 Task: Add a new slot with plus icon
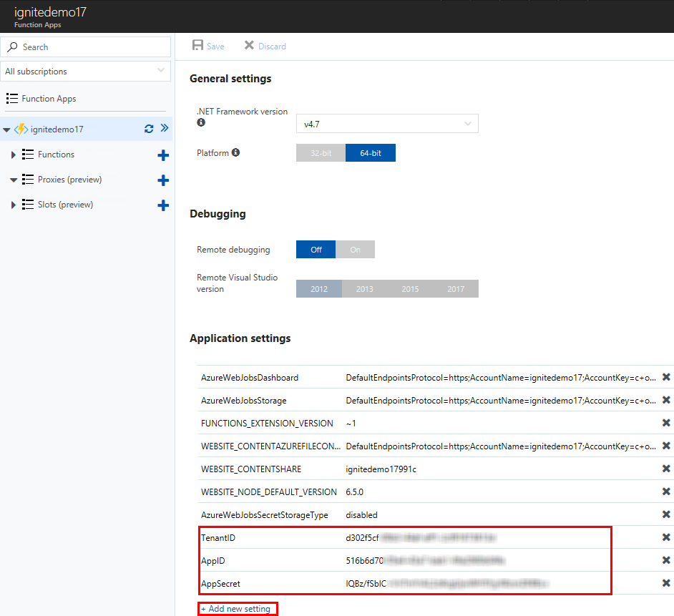click(x=163, y=205)
